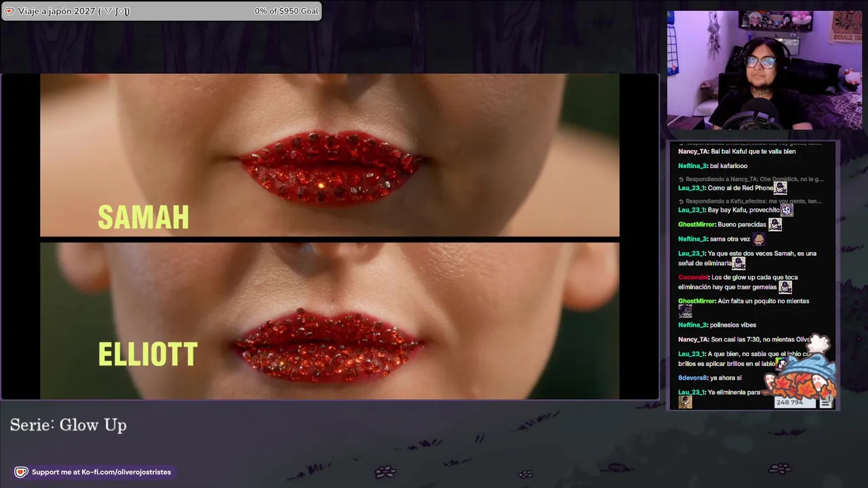Click emote after 'Bay bay Kafu, provechito'

click(x=786, y=210)
